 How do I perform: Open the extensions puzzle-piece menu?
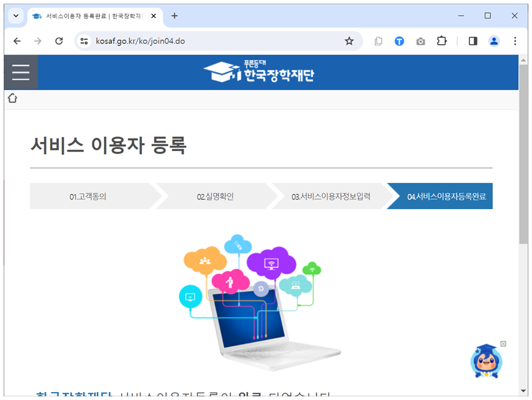441,41
